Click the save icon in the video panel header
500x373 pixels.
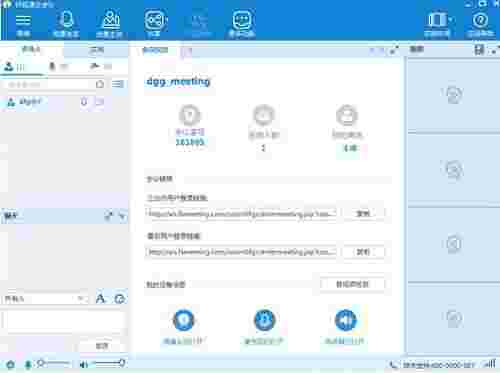(479, 50)
